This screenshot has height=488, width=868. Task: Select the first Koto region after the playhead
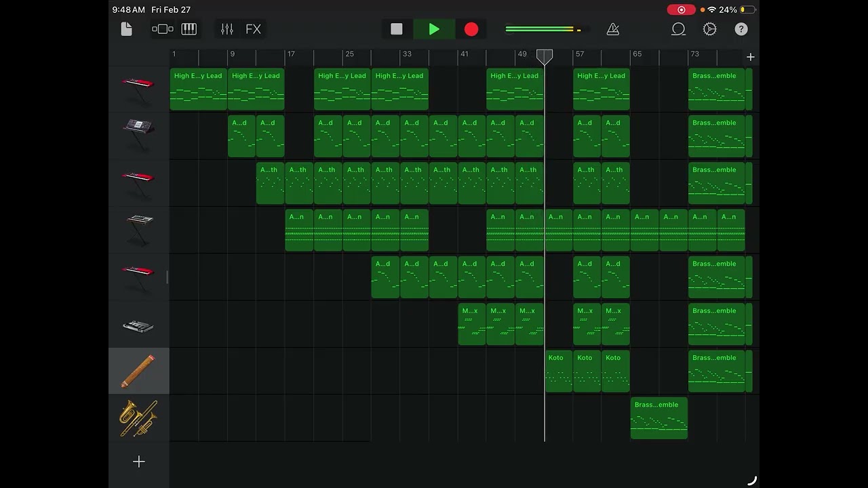(559, 371)
